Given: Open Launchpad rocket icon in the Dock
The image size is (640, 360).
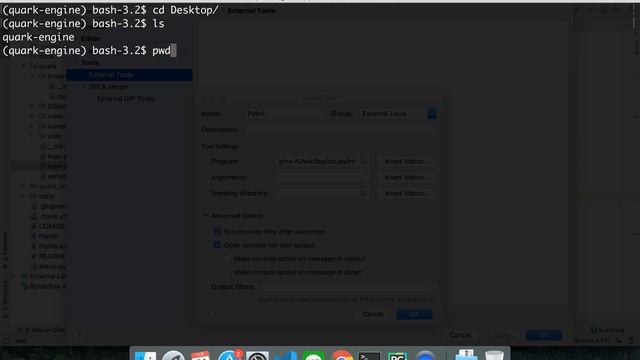Looking at the screenshot, I should (x=173, y=356).
